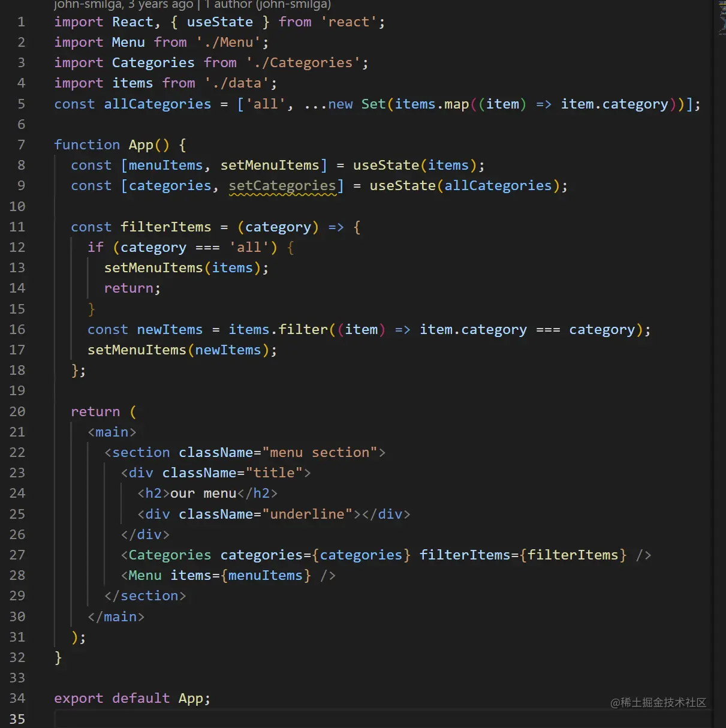The width and height of the screenshot is (726, 728).
Task: Click 'filterItems={filterItems}' prop
Action: click(523, 555)
